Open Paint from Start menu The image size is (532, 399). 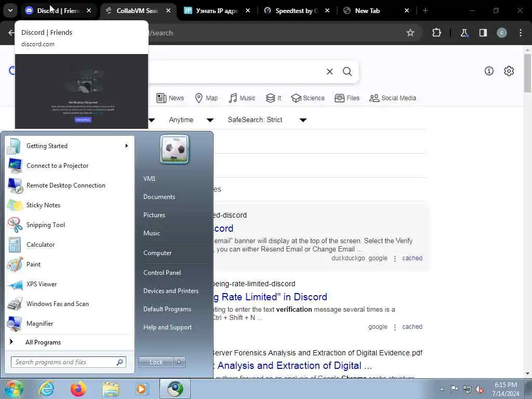click(x=70, y=264)
